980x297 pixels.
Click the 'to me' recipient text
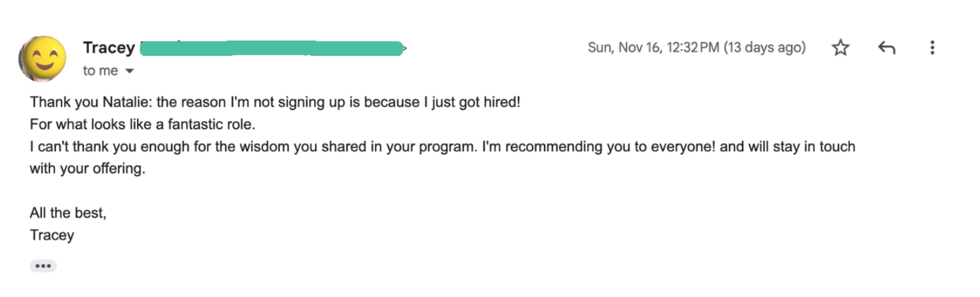100,71
